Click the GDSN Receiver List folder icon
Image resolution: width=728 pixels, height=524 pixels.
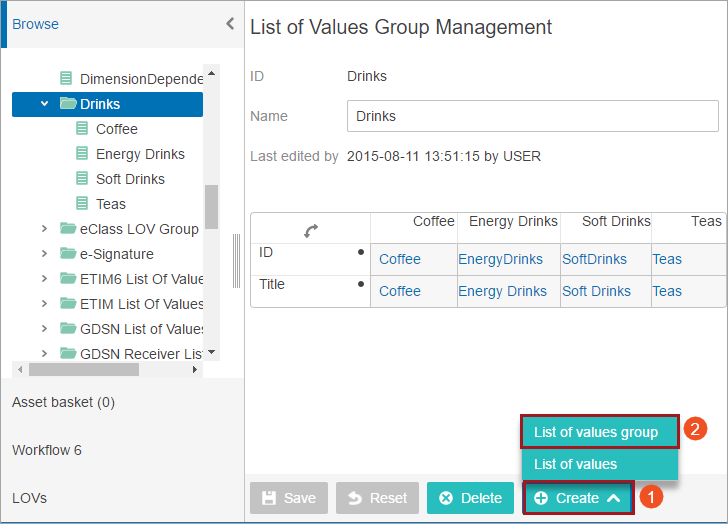point(68,354)
